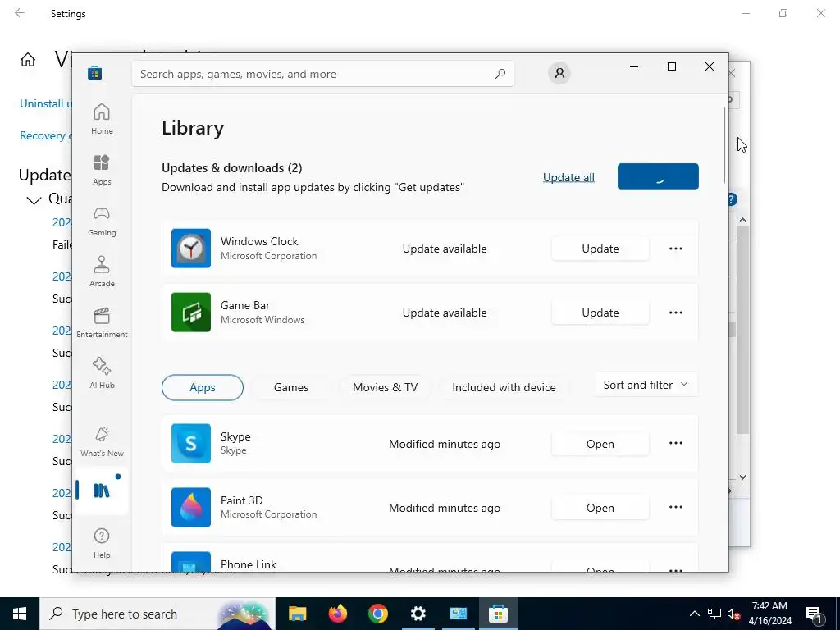Open more options for Windows Clock

point(676,249)
